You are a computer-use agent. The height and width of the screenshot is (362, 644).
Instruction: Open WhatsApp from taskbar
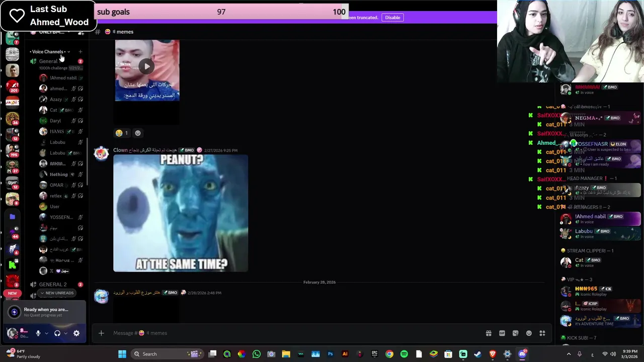(257, 354)
